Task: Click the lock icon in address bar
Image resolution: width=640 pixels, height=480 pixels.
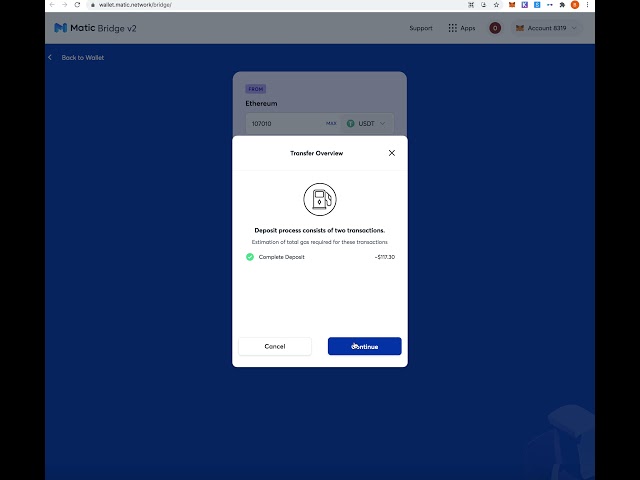Action: (93, 5)
